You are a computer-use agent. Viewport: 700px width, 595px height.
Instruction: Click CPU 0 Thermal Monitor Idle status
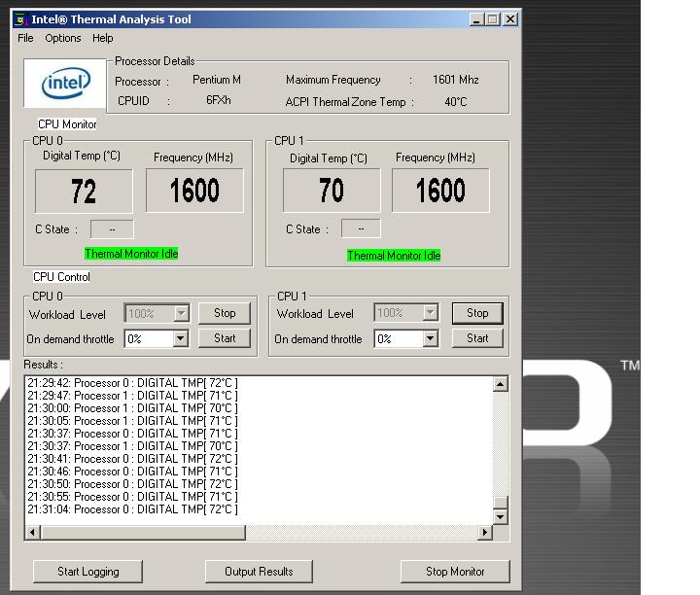point(131,254)
